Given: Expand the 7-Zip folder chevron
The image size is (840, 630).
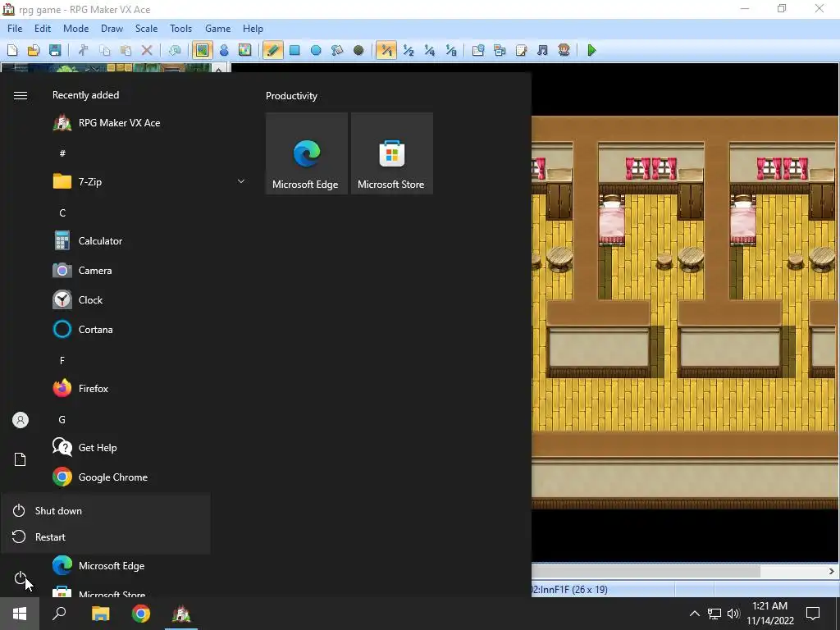Looking at the screenshot, I should pos(241,181).
